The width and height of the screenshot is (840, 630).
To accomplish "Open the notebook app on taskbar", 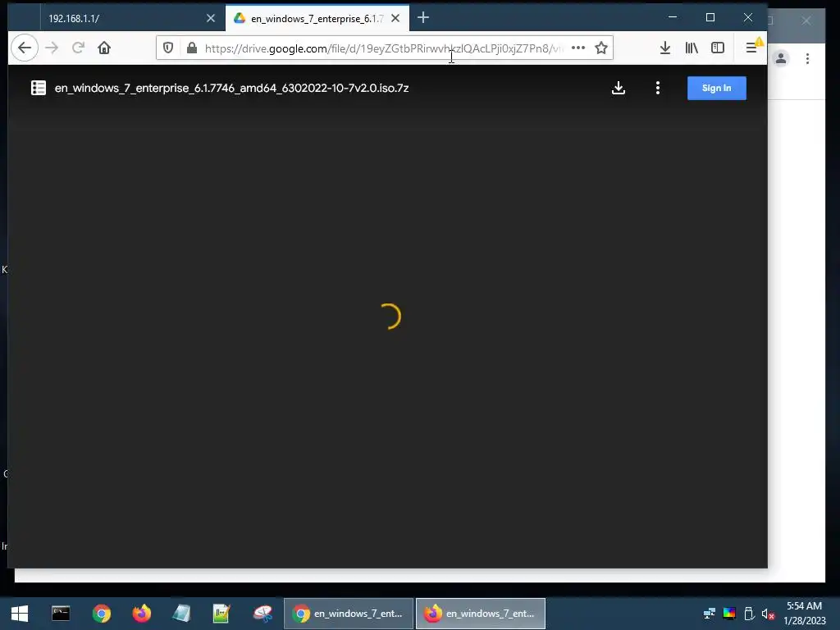I will 181,614.
